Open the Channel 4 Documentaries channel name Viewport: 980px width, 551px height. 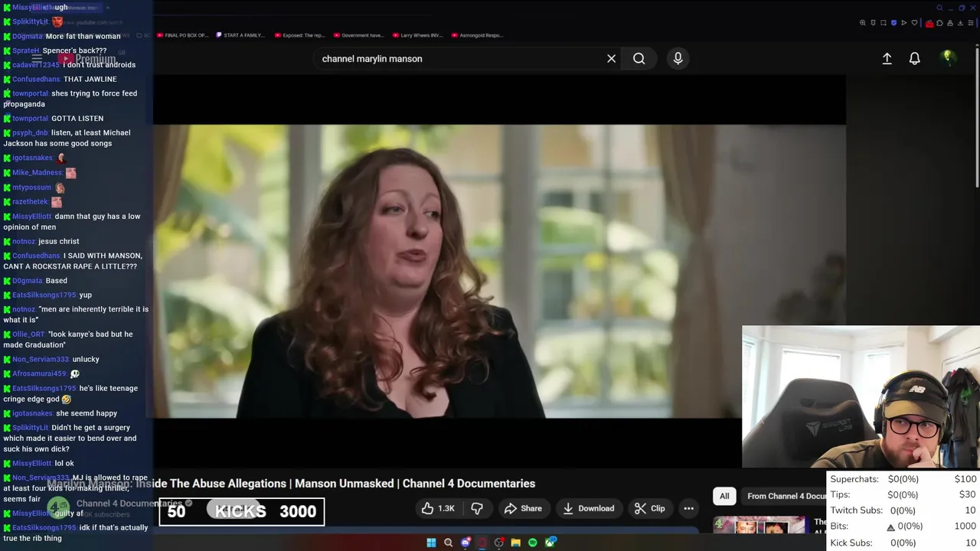[129, 503]
